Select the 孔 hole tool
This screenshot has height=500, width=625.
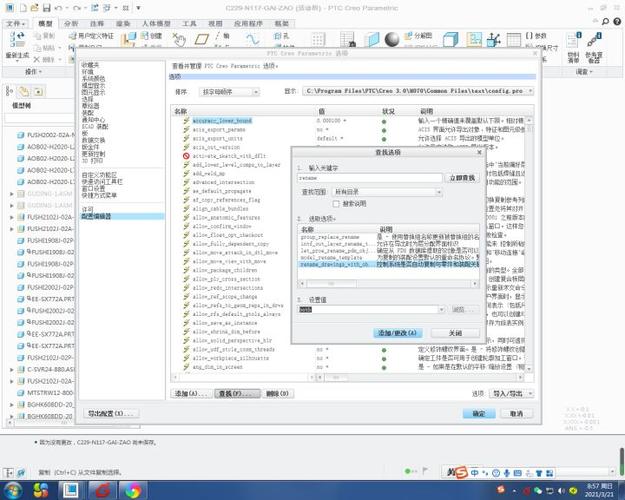pos(281,36)
